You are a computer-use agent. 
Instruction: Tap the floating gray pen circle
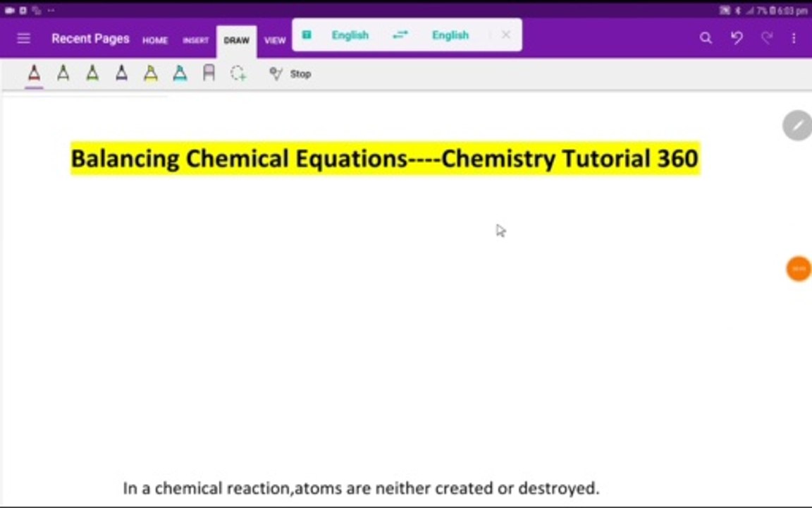coord(797,125)
